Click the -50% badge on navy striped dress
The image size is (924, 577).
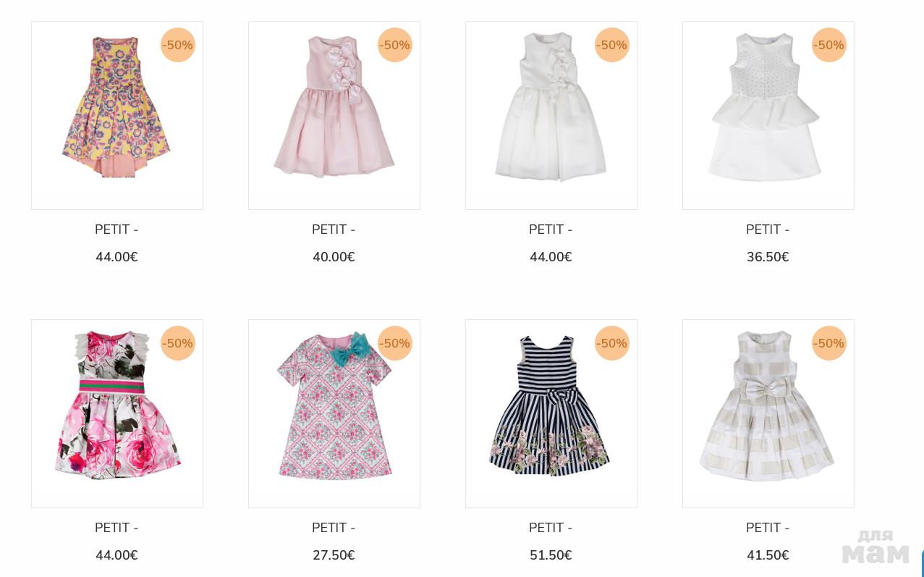tap(612, 343)
